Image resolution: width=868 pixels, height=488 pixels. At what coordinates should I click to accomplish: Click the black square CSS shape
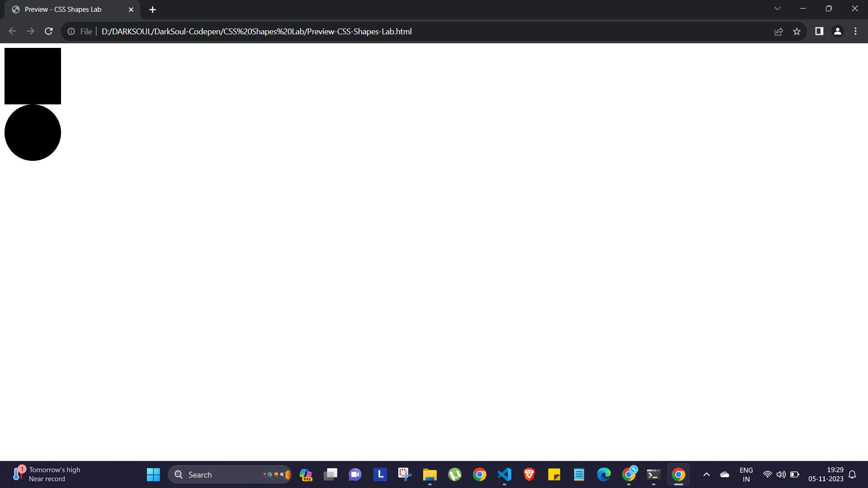pyautogui.click(x=32, y=75)
